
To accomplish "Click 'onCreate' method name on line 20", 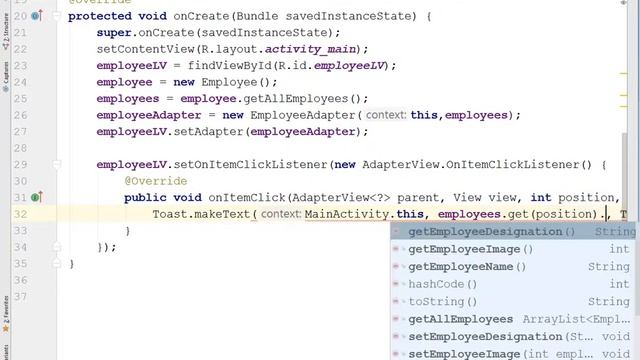I will [202, 16].
